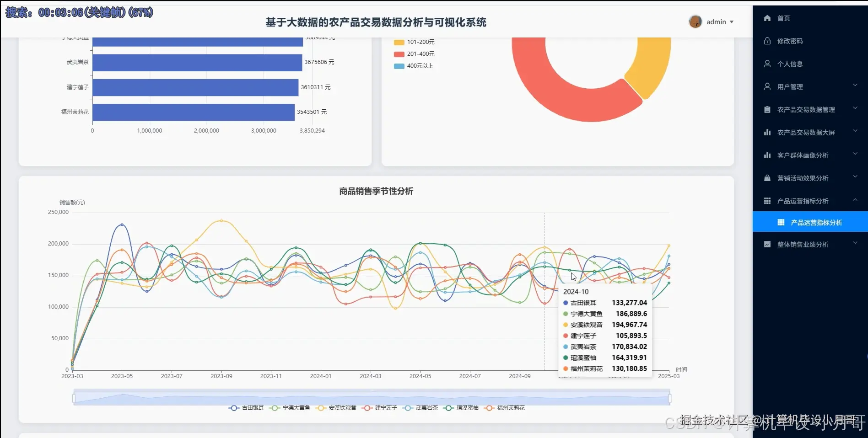Click the 基于大数据的农产品交易数据分析与可视化系统 page title
The image size is (868, 438).
[x=376, y=22]
